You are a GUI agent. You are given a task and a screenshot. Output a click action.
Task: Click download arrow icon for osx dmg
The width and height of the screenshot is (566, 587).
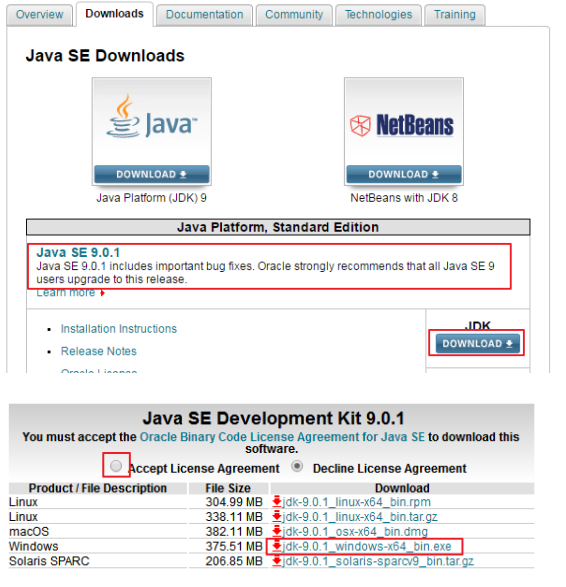277,531
